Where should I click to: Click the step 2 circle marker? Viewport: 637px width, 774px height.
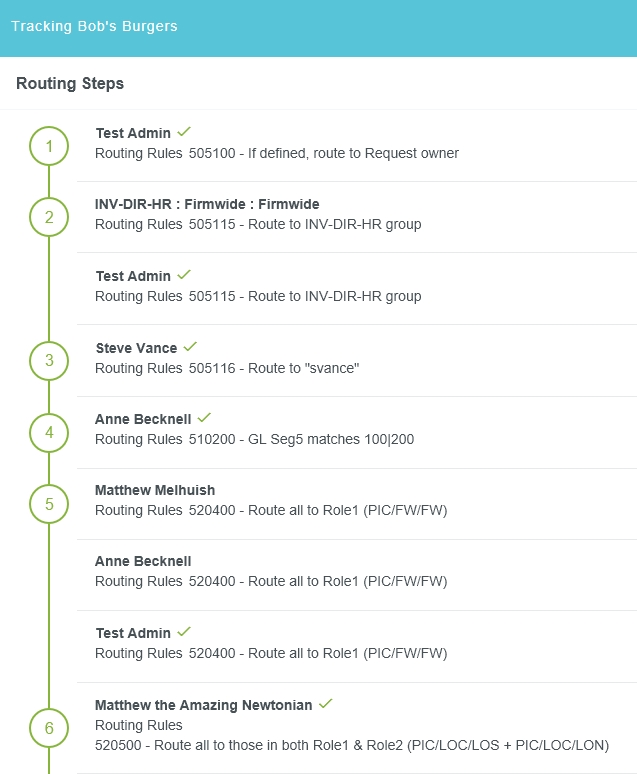click(49, 217)
